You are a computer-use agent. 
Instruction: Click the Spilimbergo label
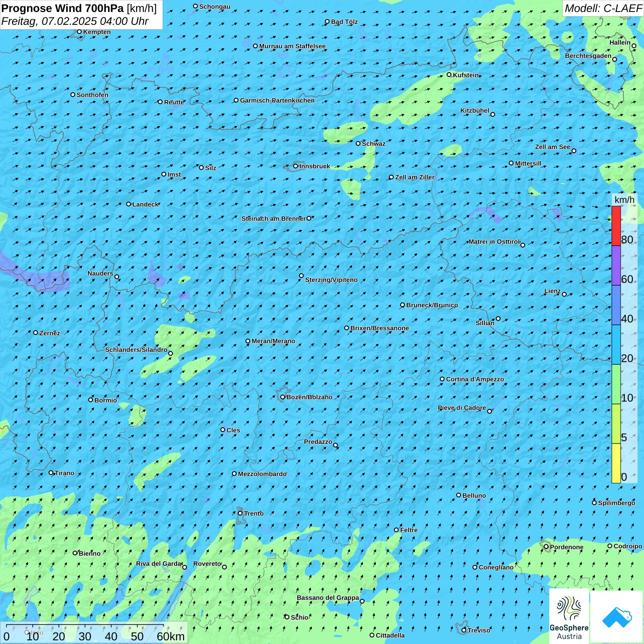tap(616, 503)
